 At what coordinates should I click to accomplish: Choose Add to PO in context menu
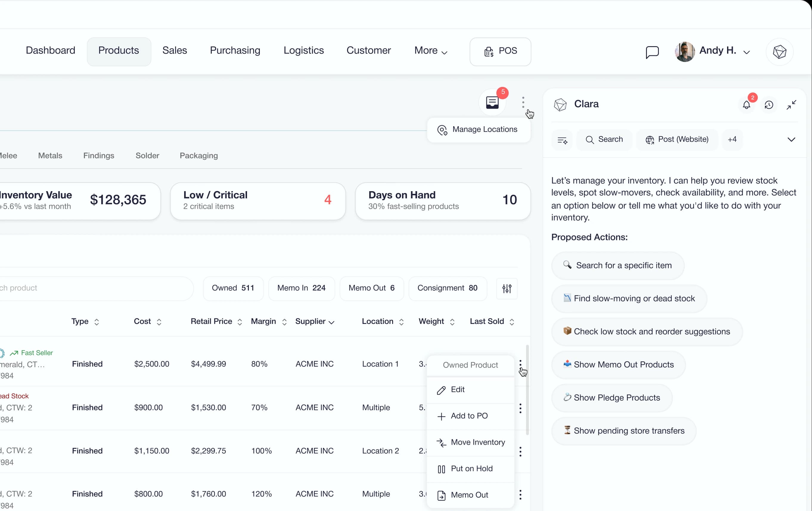click(x=471, y=416)
